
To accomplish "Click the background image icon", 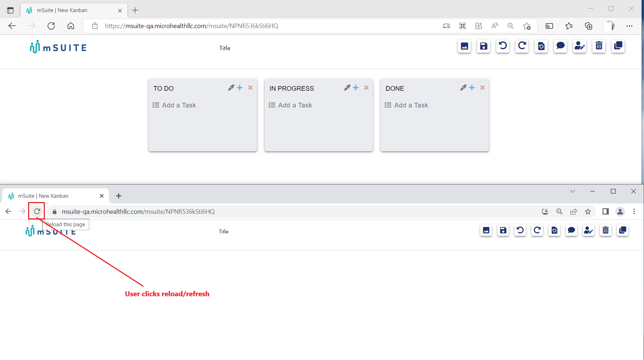I will coord(464,46).
